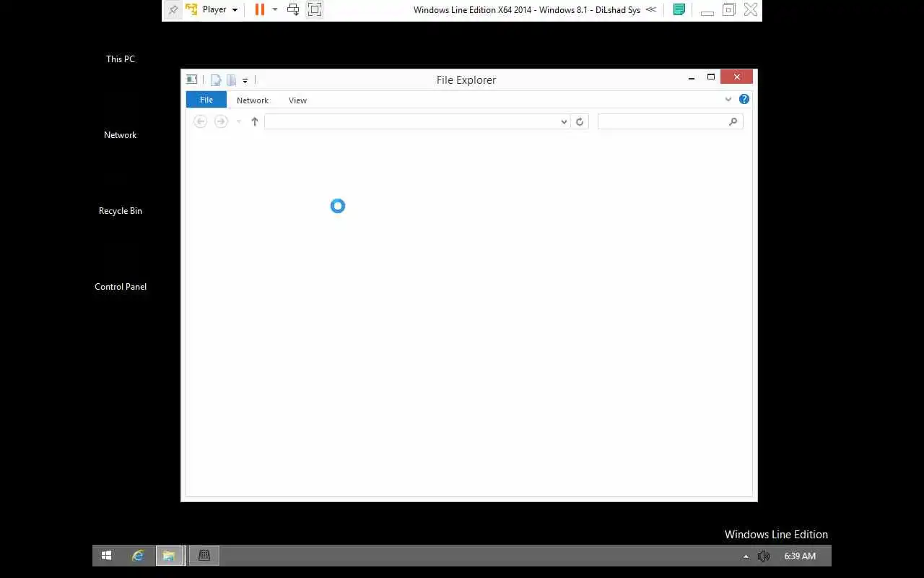Open the File Explorer system menu icon
Viewport: 924px width, 578px height.
click(191, 79)
